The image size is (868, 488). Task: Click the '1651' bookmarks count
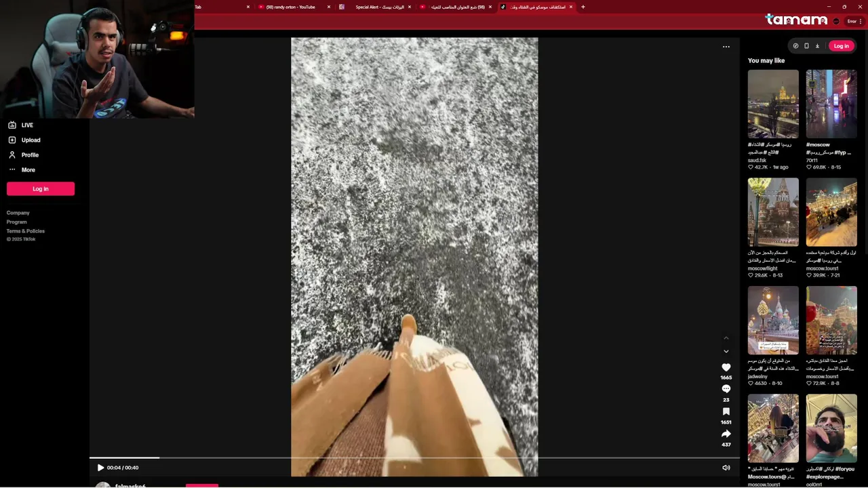(726, 422)
